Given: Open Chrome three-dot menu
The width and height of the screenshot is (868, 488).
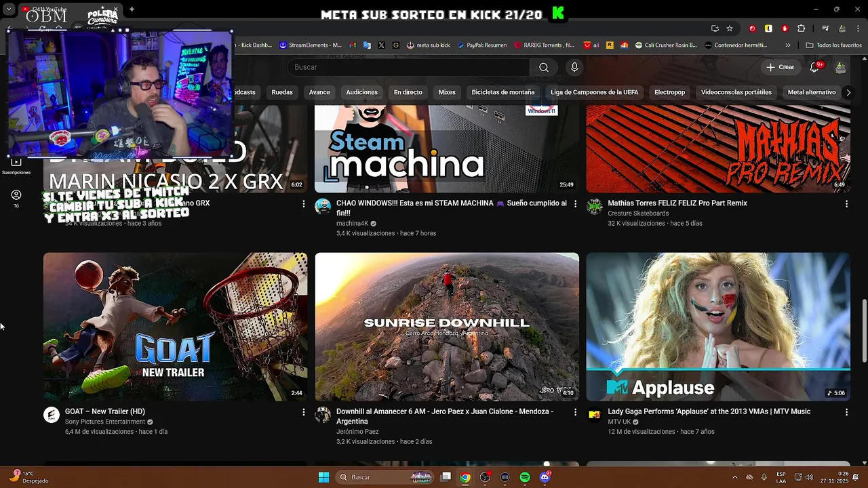Looking at the screenshot, I should tap(858, 28).
